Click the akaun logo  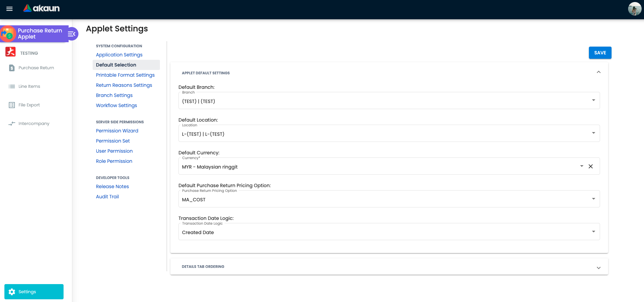tap(41, 8)
